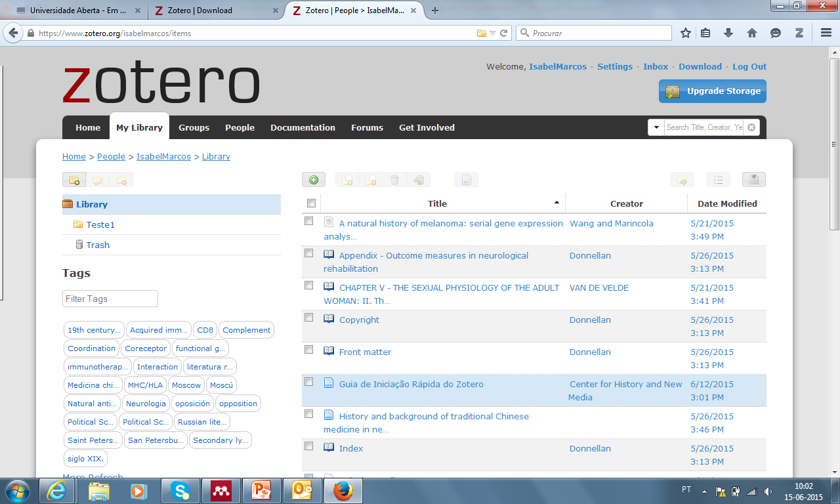Click the Search Title, Creator, Year field

tap(704, 127)
